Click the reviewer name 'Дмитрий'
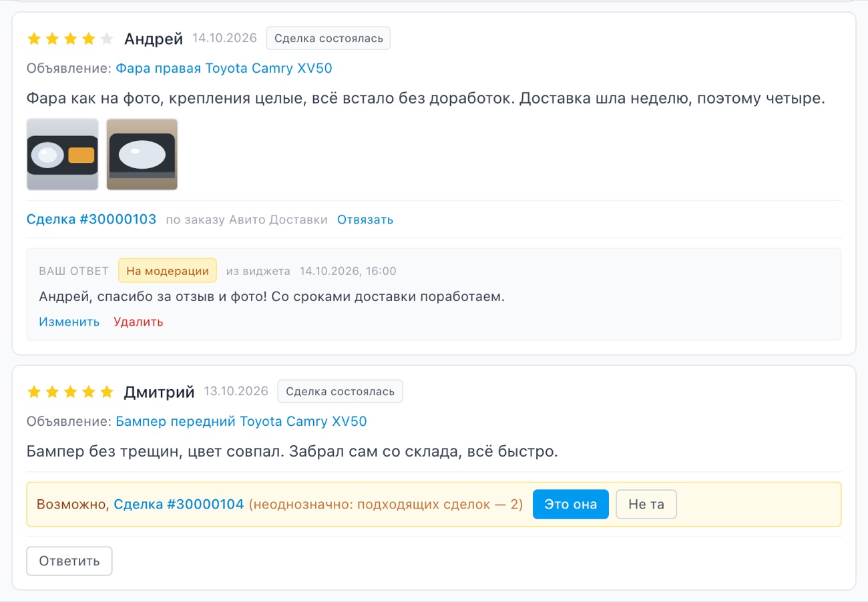Image resolution: width=868 pixels, height=602 pixels. (x=160, y=392)
